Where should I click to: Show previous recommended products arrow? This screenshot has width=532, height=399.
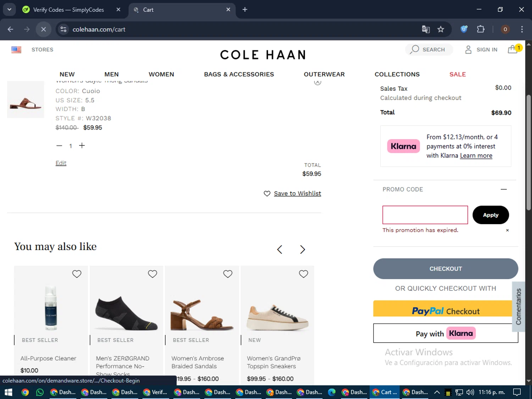coord(279,249)
